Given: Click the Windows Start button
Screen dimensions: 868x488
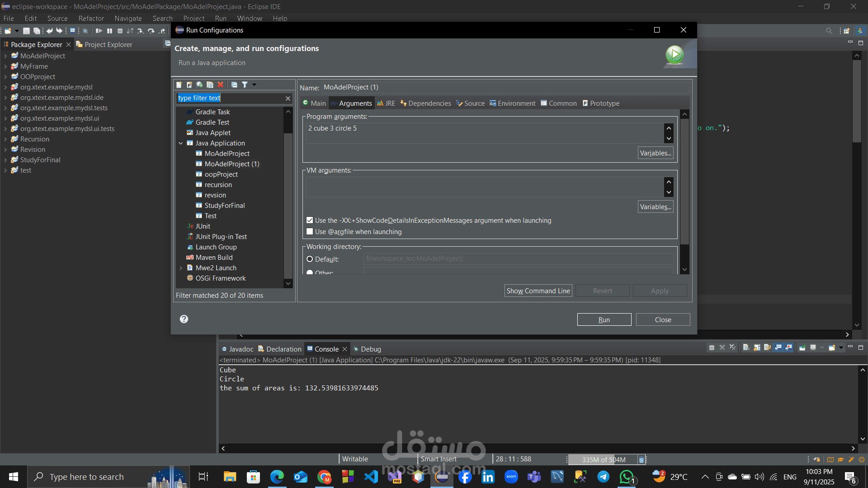Looking at the screenshot, I should pos(14,477).
